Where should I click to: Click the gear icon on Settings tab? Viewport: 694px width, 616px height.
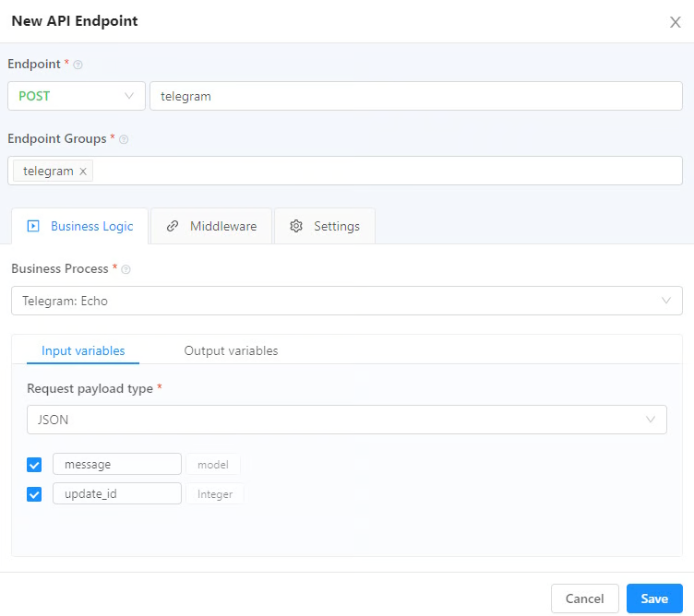[x=296, y=226]
